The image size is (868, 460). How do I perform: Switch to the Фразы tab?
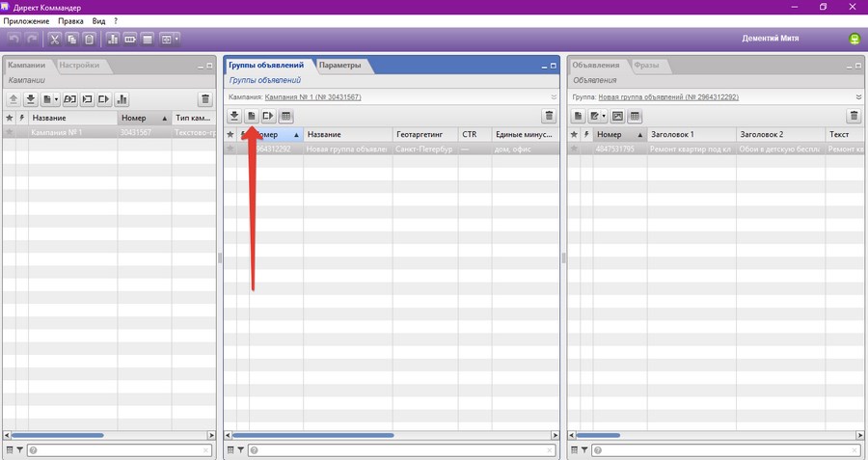click(x=646, y=66)
